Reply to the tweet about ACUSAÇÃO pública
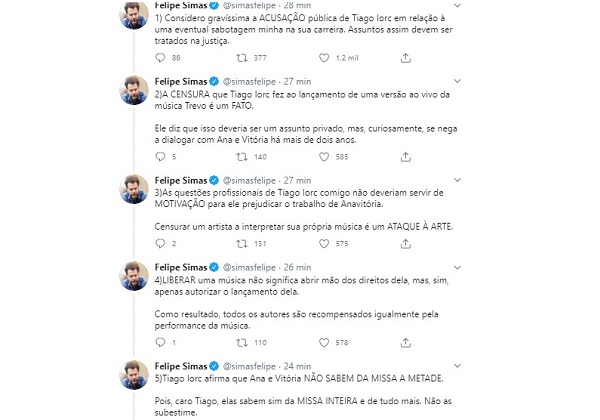 (x=160, y=58)
